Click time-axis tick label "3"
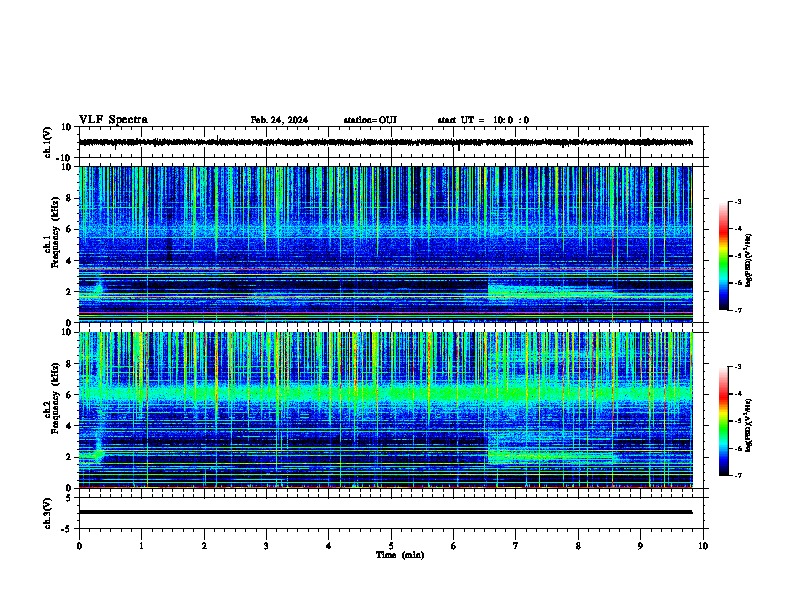This screenshot has width=792, height=612. [x=266, y=546]
